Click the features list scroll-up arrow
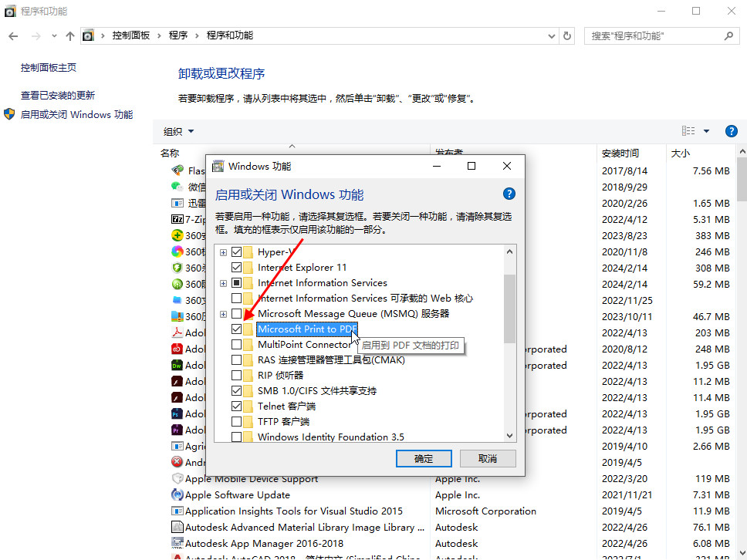Screen dimensions: 747x560 click(509, 251)
